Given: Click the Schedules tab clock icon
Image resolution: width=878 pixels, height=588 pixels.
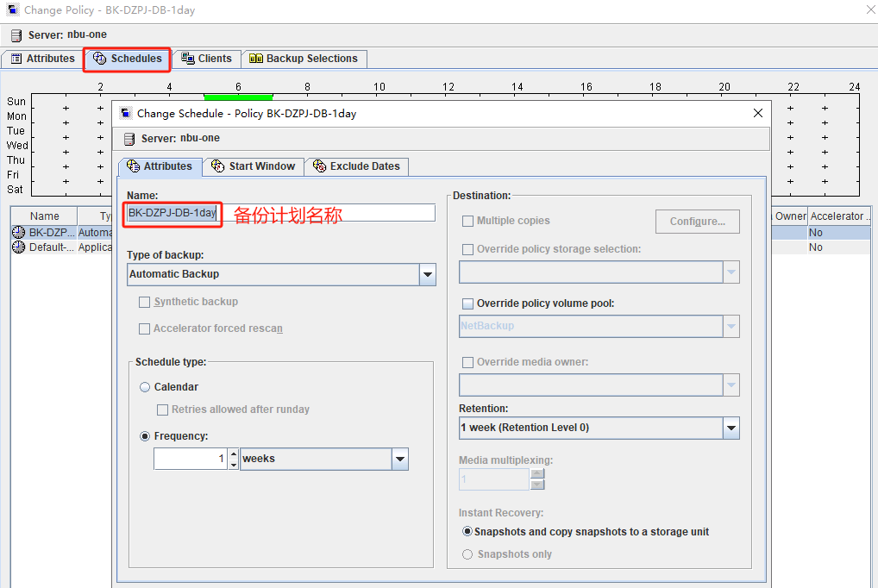Looking at the screenshot, I should (100, 59).
